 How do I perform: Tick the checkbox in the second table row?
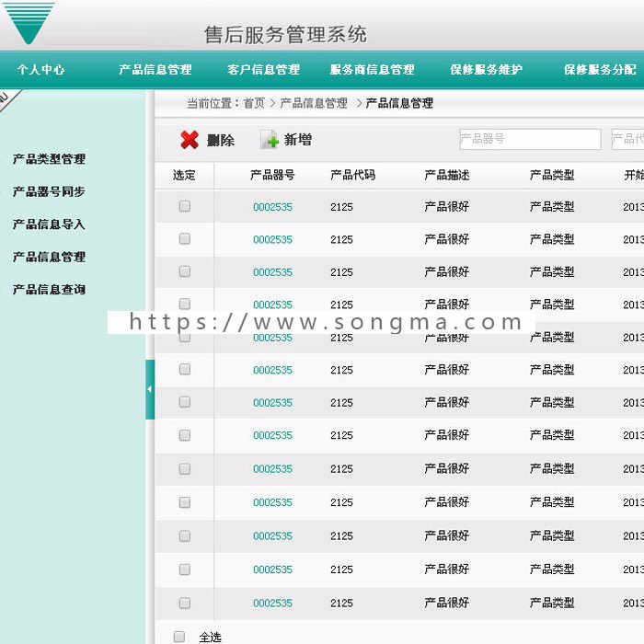pyautogui.click(x=185, y=238)
